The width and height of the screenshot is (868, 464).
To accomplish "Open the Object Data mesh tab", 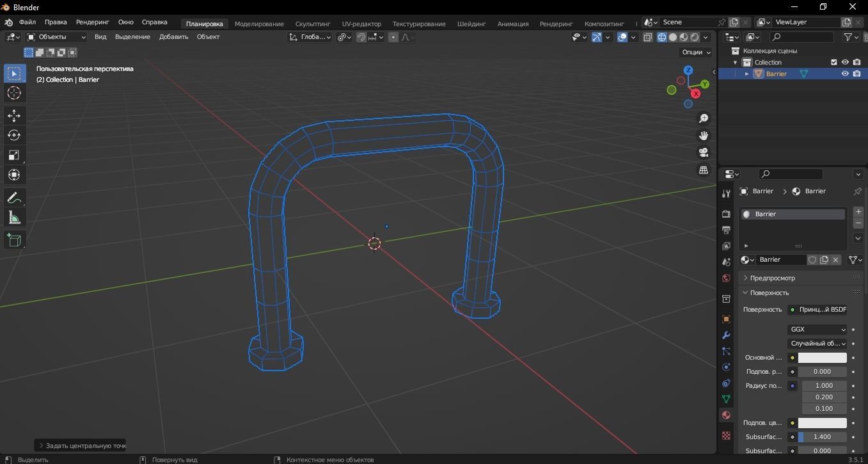I will coord(726,399).
